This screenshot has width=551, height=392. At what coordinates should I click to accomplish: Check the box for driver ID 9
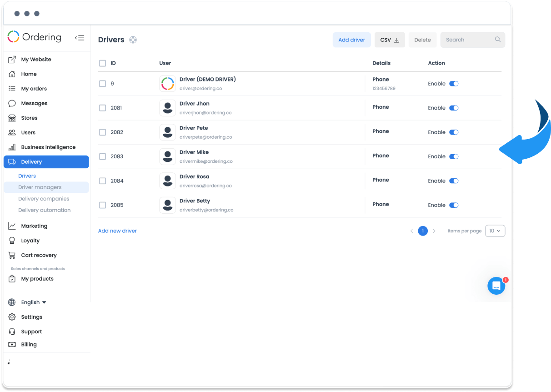point(102,84)
